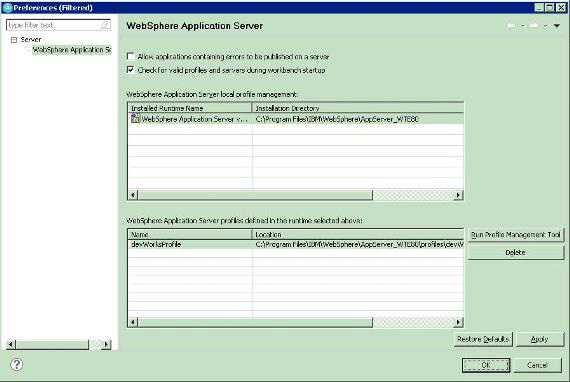Viewport: 570px width, 382px height.
Task: Click the Cancel button
Action: point(537,365)
